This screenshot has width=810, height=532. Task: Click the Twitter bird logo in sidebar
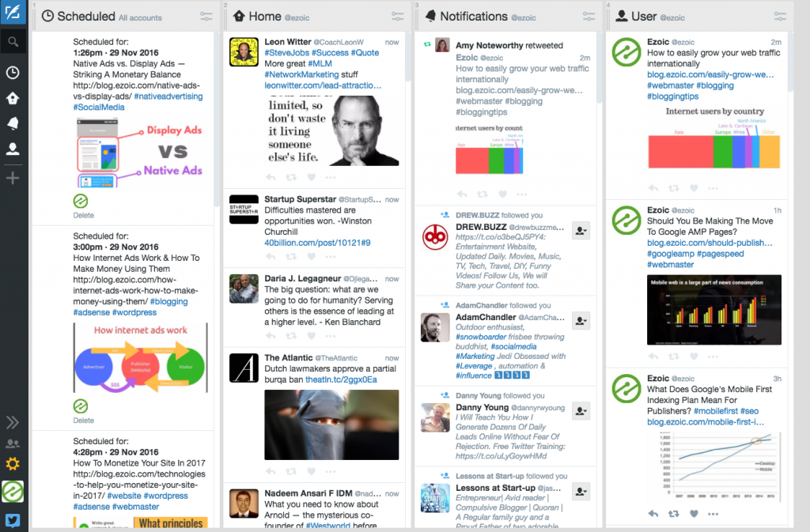[13, 520]
